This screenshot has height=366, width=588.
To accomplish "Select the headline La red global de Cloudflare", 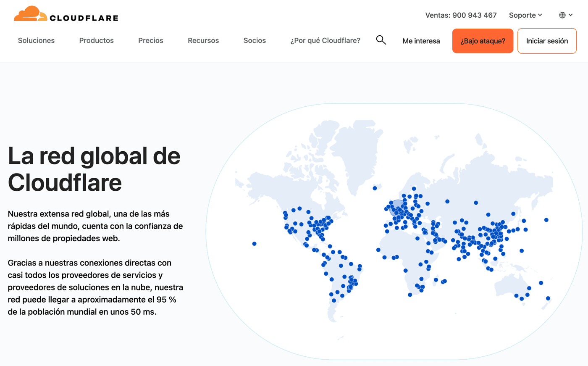I will [94, 169].
